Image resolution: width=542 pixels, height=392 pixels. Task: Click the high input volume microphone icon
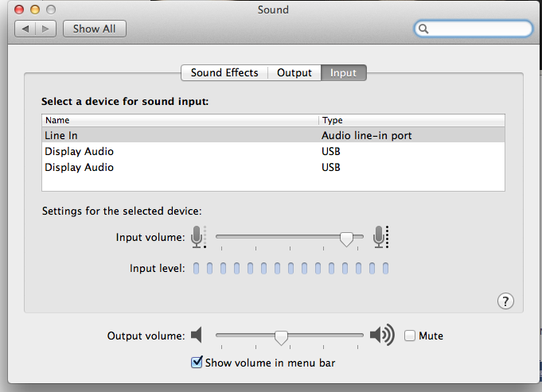(x=380, y=237)
